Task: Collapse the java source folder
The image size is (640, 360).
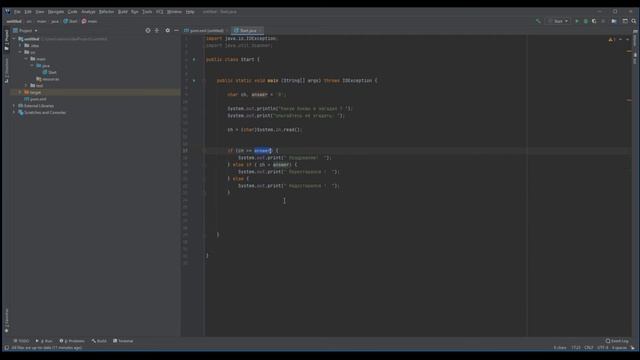Action: click(32, 66)
